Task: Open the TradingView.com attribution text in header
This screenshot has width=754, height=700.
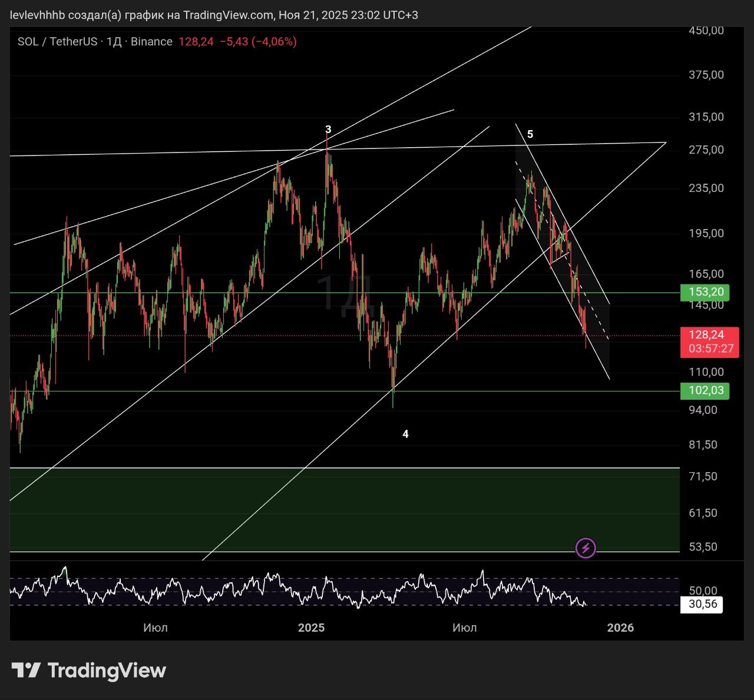Action: pyautogui.click(x=228, y=15)
